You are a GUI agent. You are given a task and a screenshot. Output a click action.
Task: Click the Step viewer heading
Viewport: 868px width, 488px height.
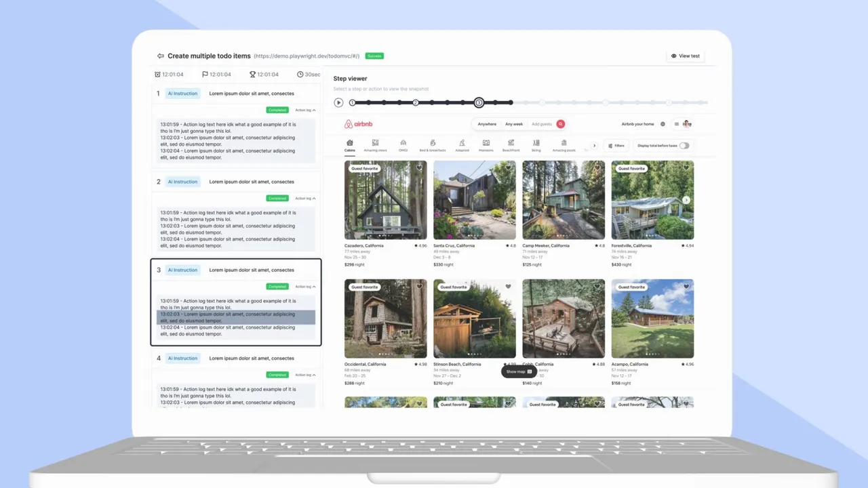point(350,79)
